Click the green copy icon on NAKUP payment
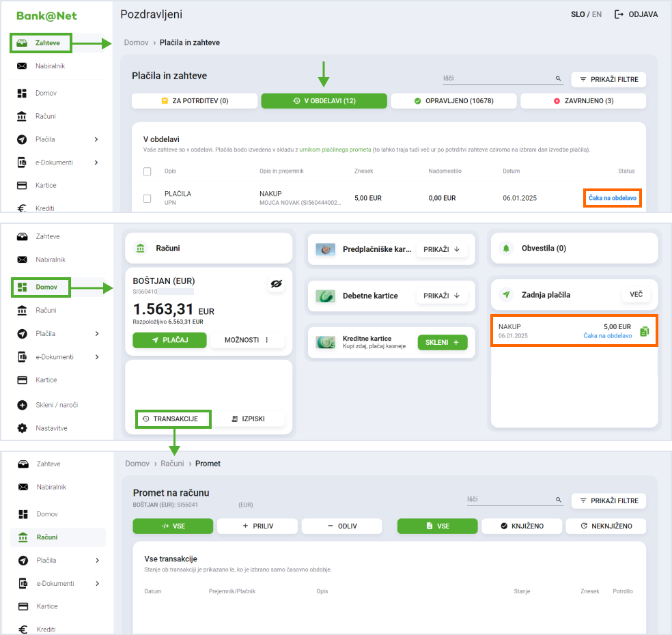672x635 pixels. (644, 332)
